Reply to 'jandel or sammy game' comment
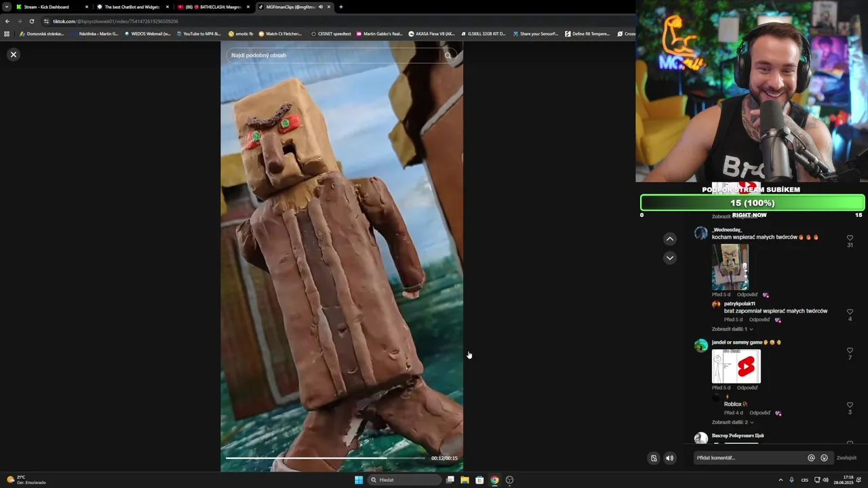Image resolution: width=868 pixels, height=488 pixels. pos(747,388)
